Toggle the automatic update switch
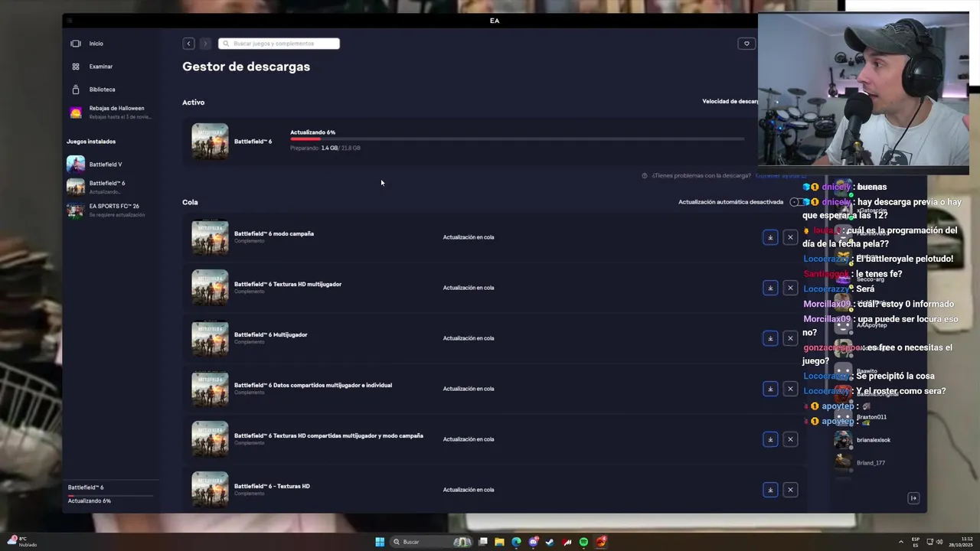This screenshot has width=980, height=551. click(796, 202)
